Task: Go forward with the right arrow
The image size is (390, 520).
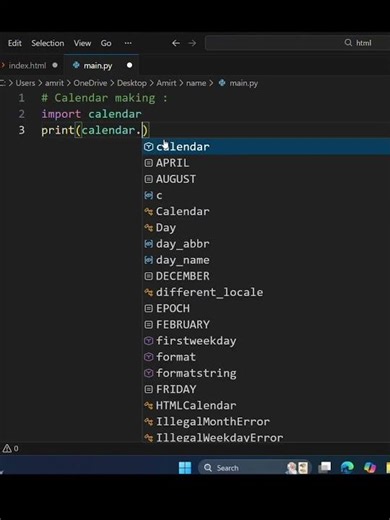Action: 192,43
